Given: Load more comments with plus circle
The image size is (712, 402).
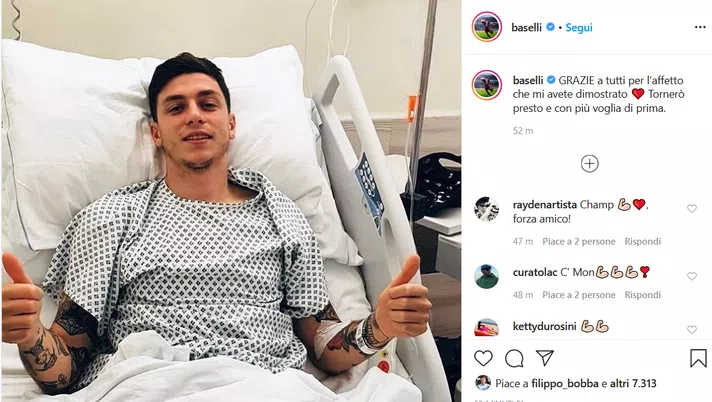Looking at the screenshot, I should (589, 164).
